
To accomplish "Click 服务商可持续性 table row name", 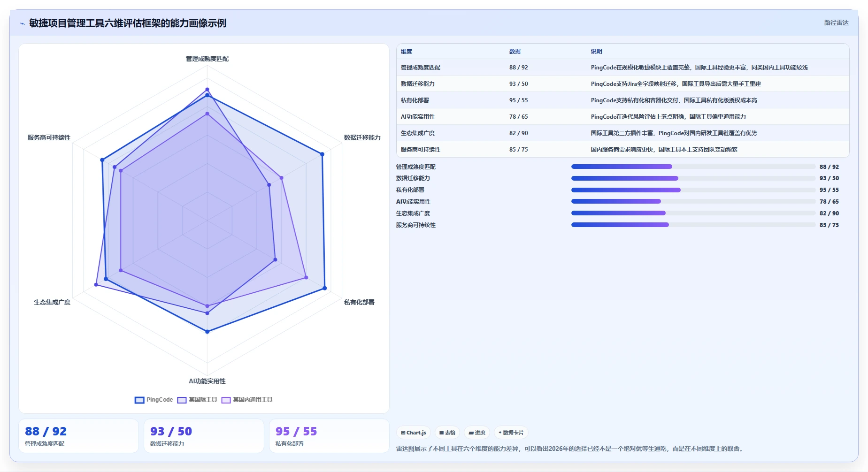I will [420, 150].
